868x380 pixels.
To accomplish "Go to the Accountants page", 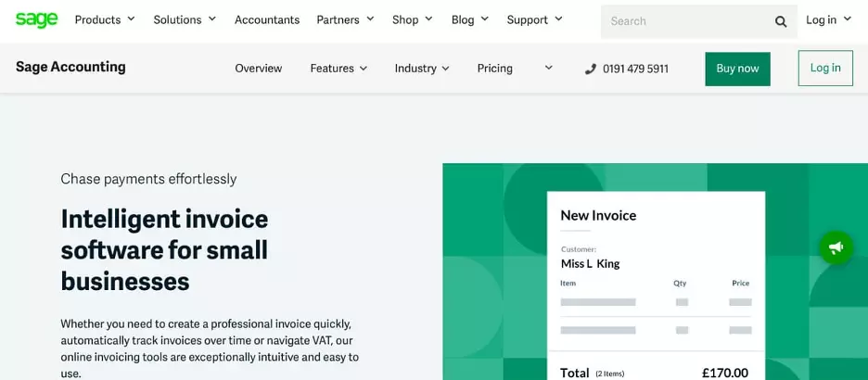I will point(267,19).
